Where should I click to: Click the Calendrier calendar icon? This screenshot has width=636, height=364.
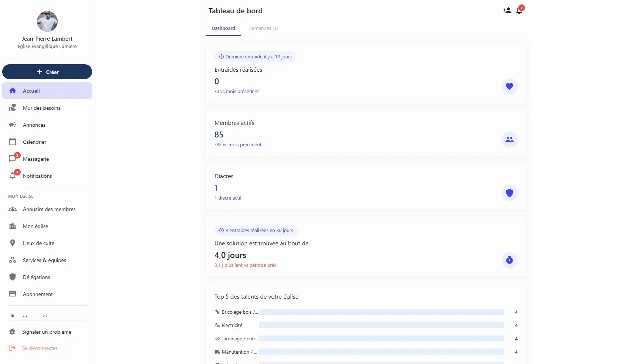coord(13,142)
